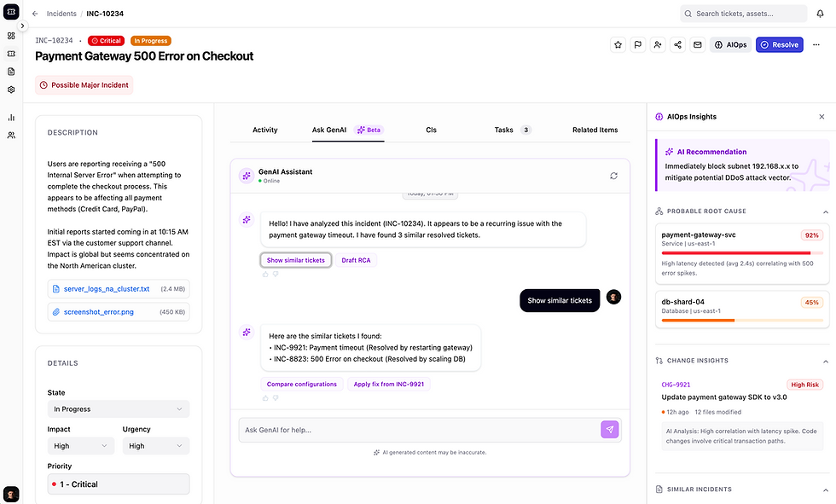Click the user avatar beside the sent message
Image resolution: width=836 pixels, height=504 pixels.
point(613,297)
